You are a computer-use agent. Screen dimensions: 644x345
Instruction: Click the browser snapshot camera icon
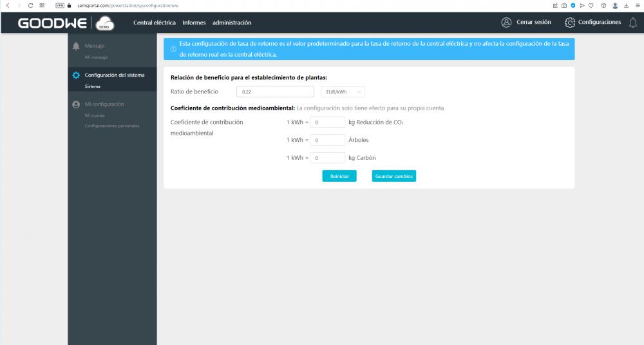(564, 5)
